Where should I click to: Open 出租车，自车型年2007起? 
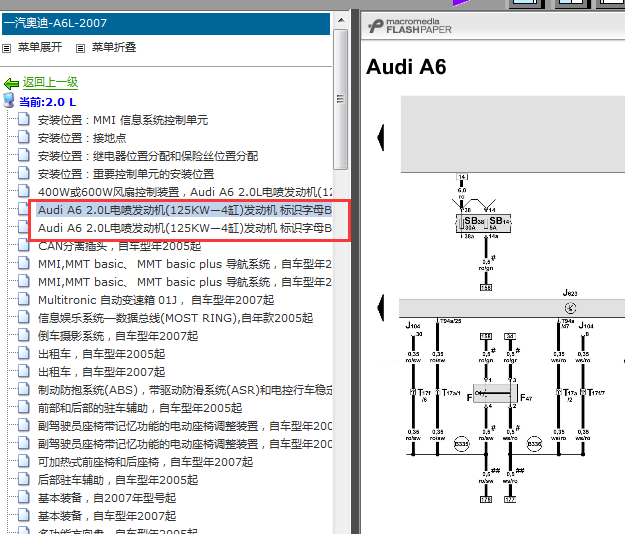[102, 372]
